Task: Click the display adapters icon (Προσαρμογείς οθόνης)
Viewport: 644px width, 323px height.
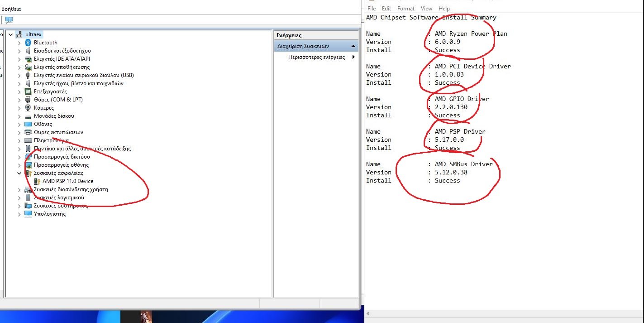Action: 28,165
